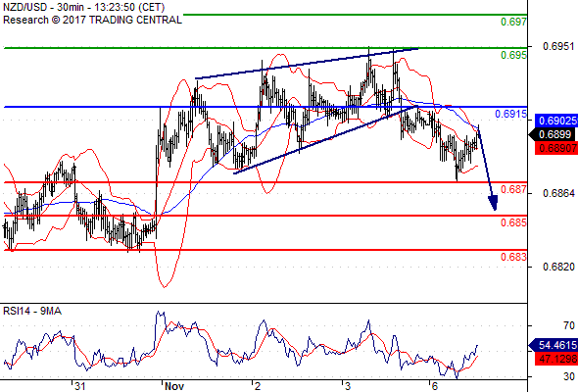Screen dimensions: 578x392
Task: Click the 31 date label on time axis
Action: click(x=80, y=386)
